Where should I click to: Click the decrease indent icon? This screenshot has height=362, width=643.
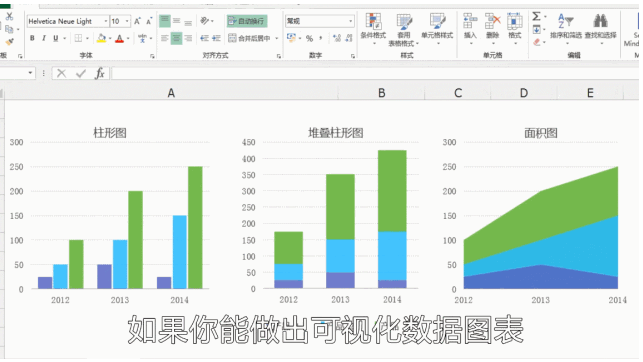[204, 38]
